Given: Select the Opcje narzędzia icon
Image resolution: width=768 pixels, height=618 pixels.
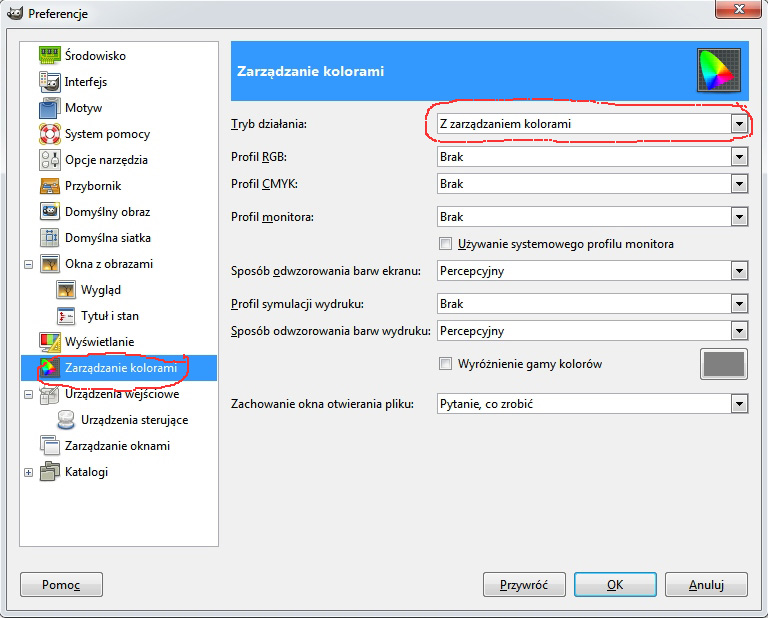Looking at the screenshot, I should (50, 160).
